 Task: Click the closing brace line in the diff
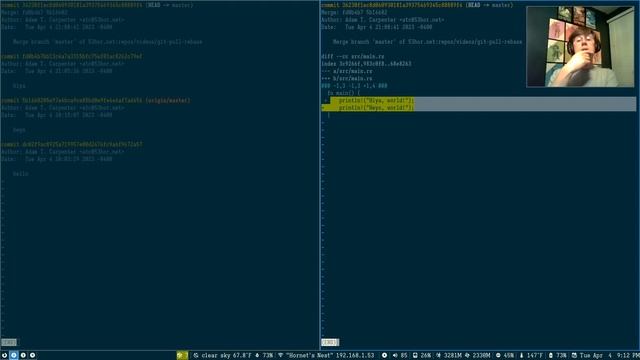click(x=329, y=115)
